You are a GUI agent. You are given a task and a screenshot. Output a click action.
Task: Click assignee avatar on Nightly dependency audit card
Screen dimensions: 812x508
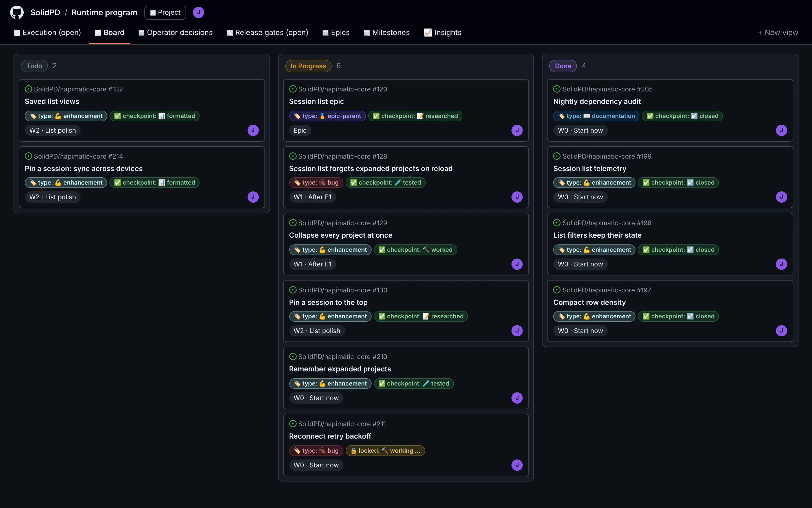click(x=782, y=130)
